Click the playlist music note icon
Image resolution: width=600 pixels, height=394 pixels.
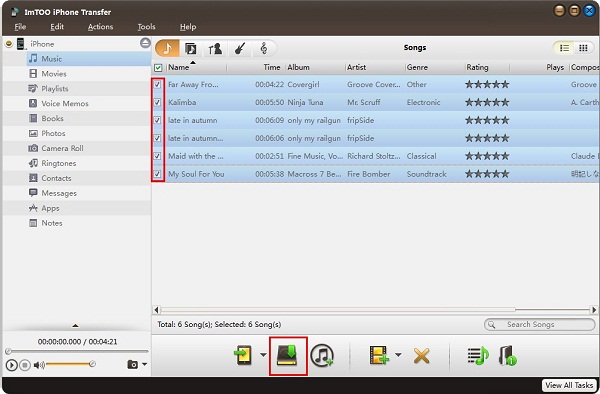click(478, 356)
